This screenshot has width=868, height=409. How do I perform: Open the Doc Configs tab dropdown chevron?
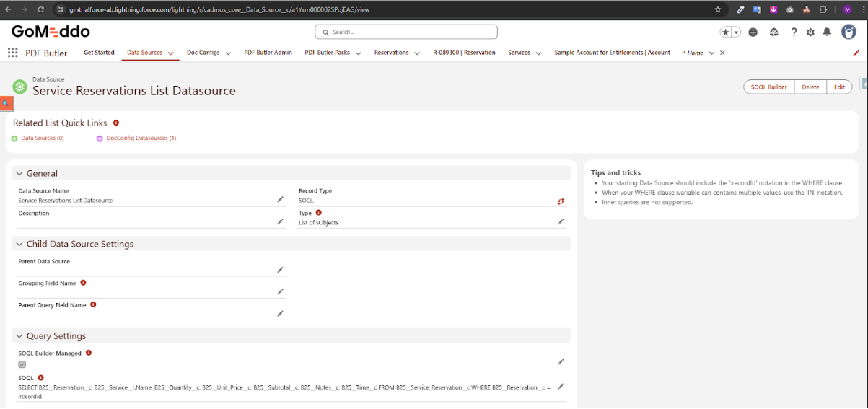click(228, 53)
